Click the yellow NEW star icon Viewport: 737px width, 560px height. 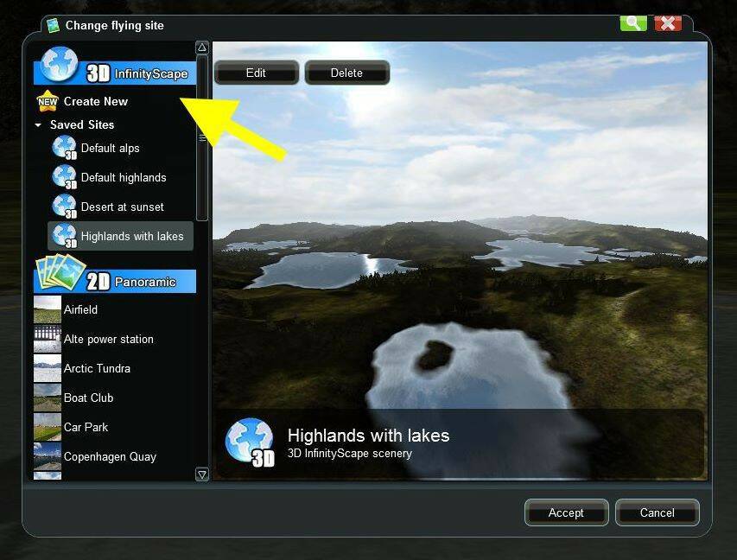48,102
